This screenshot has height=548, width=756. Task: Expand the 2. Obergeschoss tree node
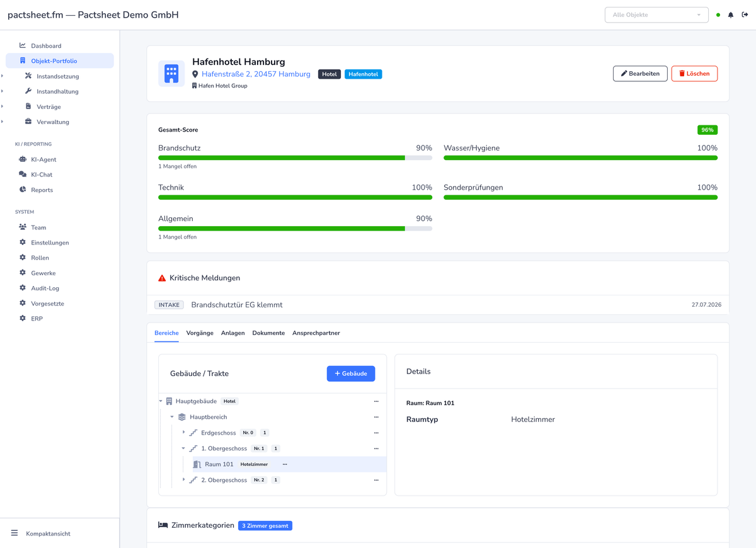click(184, 479)
